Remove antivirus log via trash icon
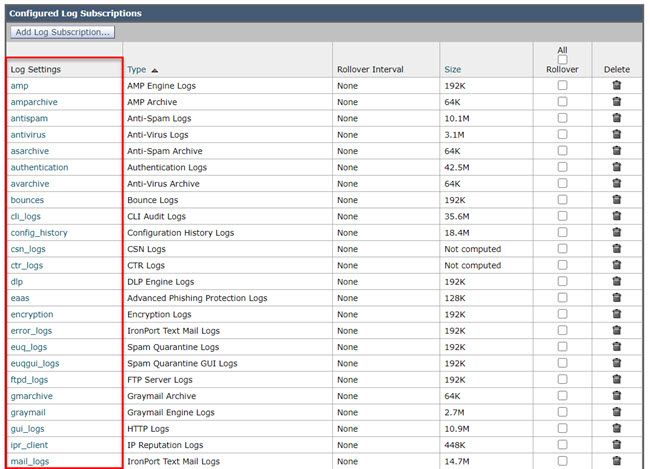Viewport: 650px width, 469px height. tap(616, 134)
